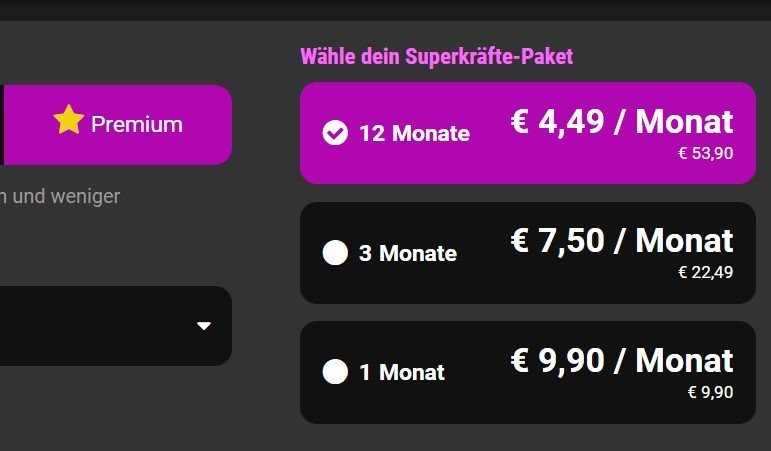Click the 1 Monat plan label
Image resolution: width=771 pixels, height=451 pixels.
[x=402, y=372]
